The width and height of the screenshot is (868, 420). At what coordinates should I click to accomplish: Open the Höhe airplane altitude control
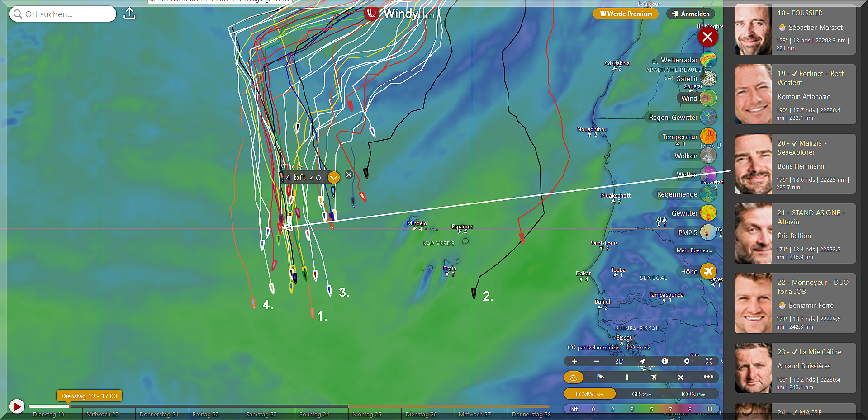pos(708,271)
